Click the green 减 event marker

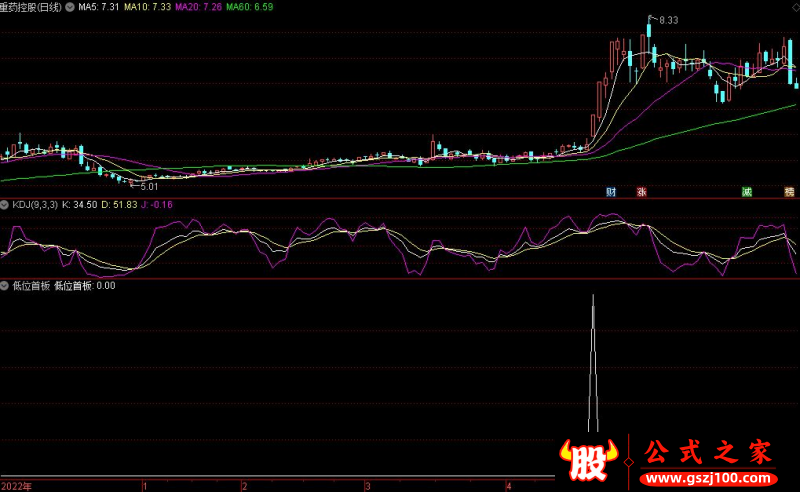[x=746, y=191]
